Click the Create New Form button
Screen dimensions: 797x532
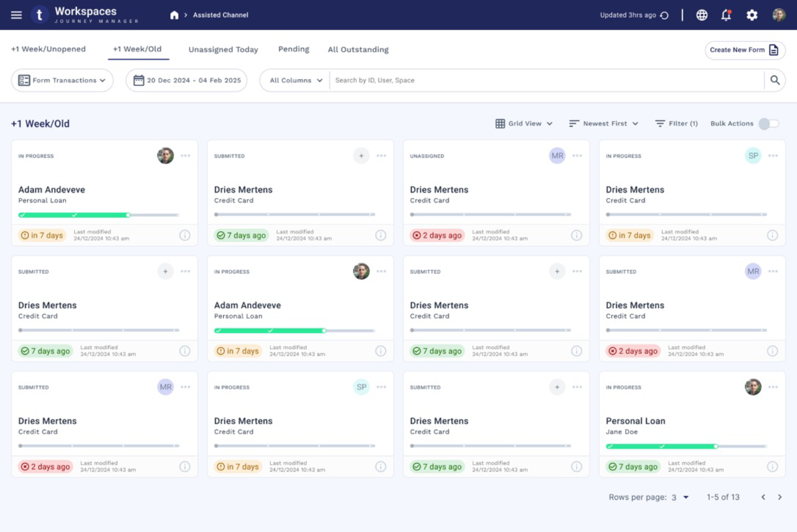click(745, 50)
